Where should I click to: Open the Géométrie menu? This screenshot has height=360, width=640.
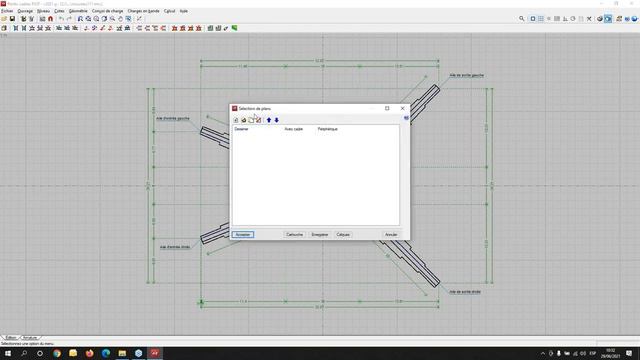point(78,11)
